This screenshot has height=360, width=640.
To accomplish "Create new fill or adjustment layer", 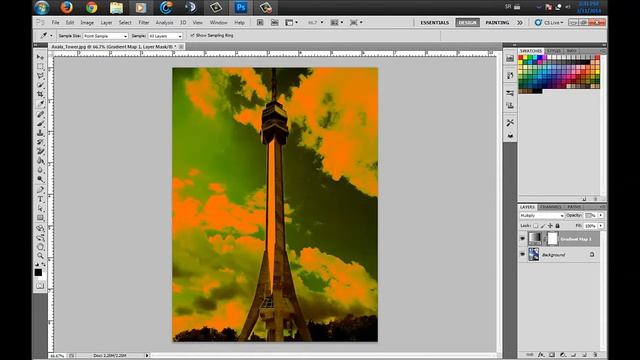I will coord(563,355).
